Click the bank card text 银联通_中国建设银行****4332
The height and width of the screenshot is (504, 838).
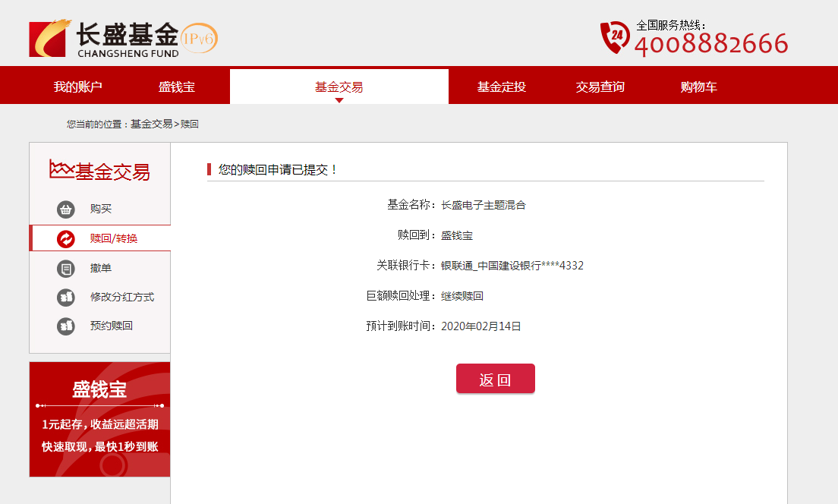(512, 266)
